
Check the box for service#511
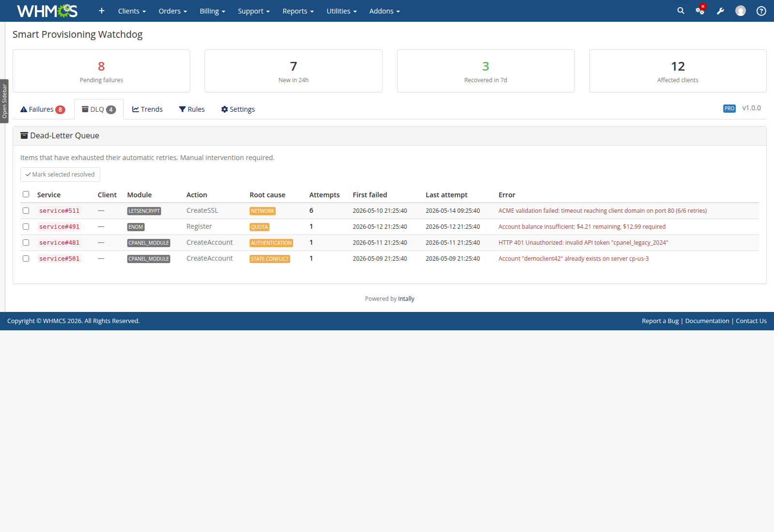[x=26, y=211]
